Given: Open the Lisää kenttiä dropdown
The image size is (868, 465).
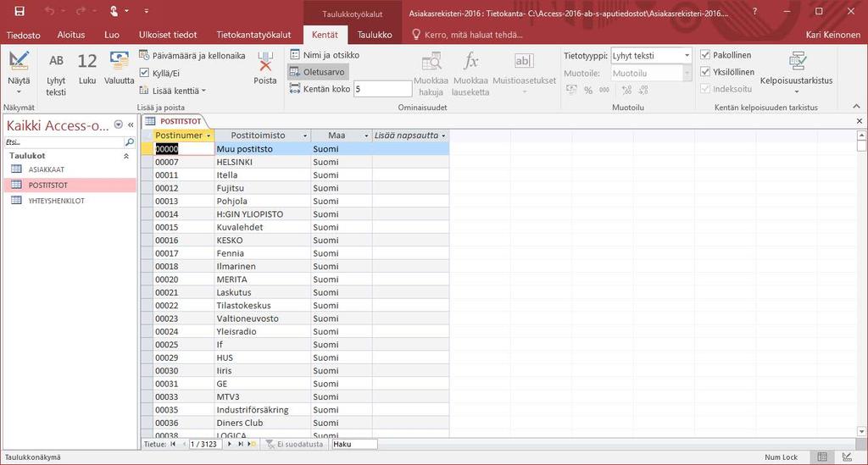Looking at the screenshot, I should click(172, 91).
